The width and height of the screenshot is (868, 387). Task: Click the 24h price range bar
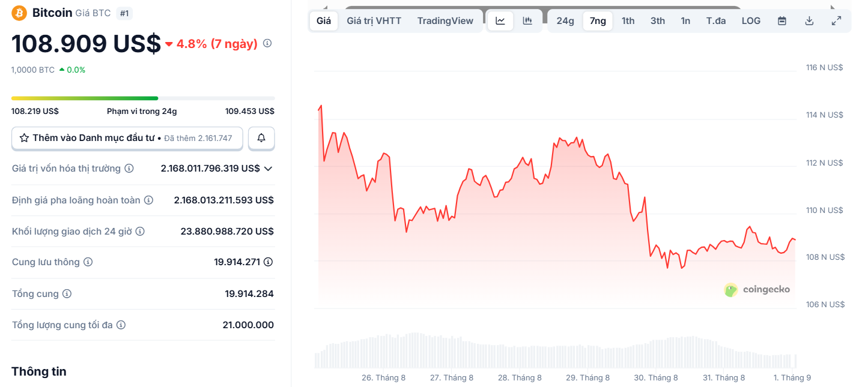[x=143, y=98]
